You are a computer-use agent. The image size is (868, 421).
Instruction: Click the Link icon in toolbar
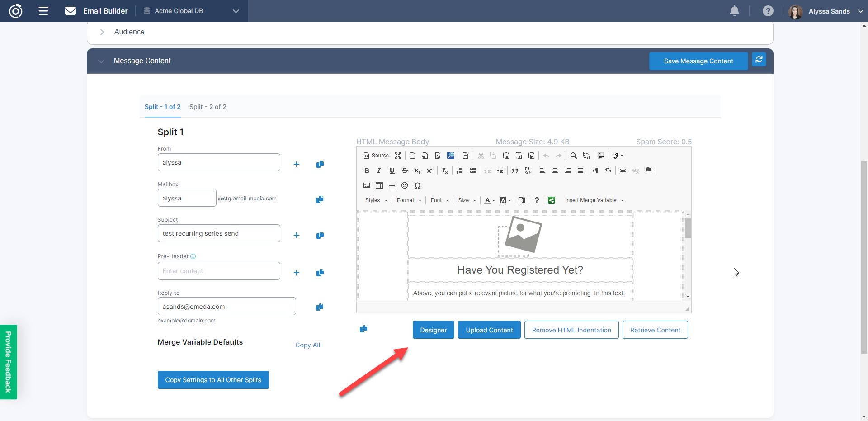coord(623,170)
